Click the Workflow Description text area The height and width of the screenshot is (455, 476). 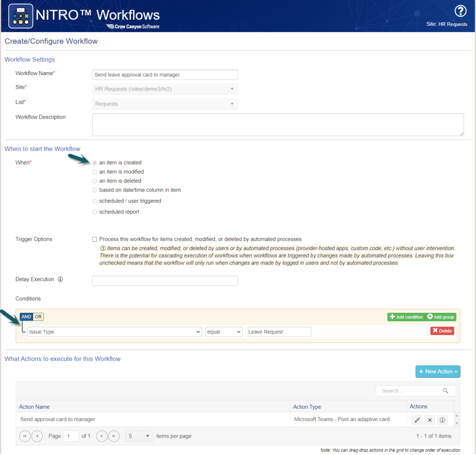(x=278, y=125)
